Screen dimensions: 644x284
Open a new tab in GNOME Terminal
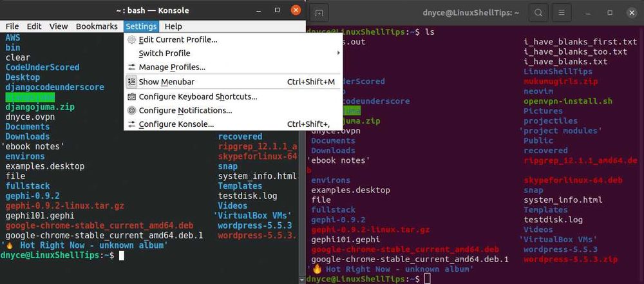[x=319, y=13]
